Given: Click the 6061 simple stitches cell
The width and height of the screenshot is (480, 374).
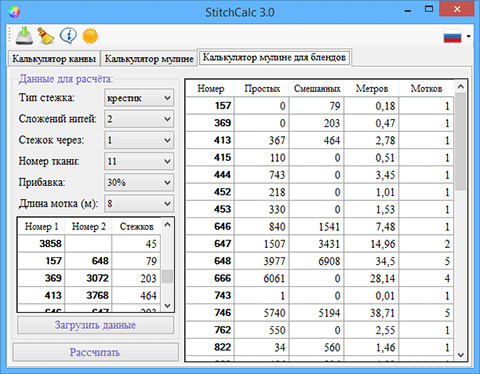Looking at the screenshot, I should point(262,278).
